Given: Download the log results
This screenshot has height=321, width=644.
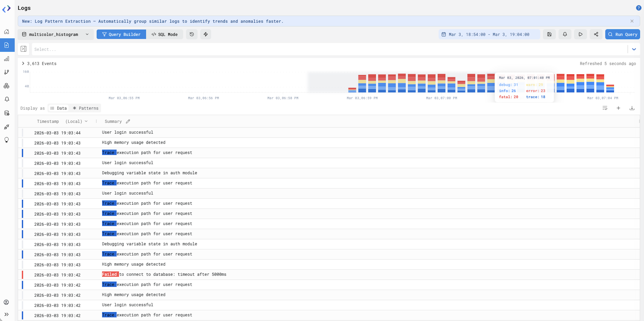Looking at the screenshot, I should click(632, 108).
